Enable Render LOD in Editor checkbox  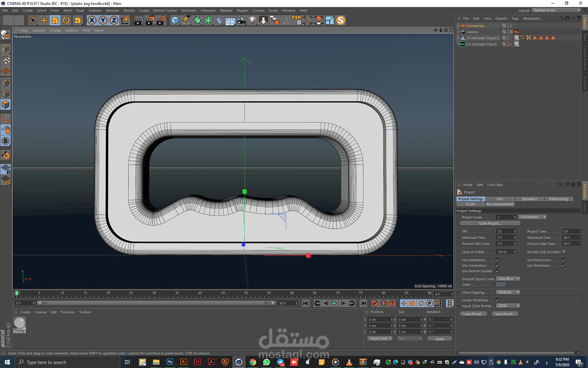(564, 252)
